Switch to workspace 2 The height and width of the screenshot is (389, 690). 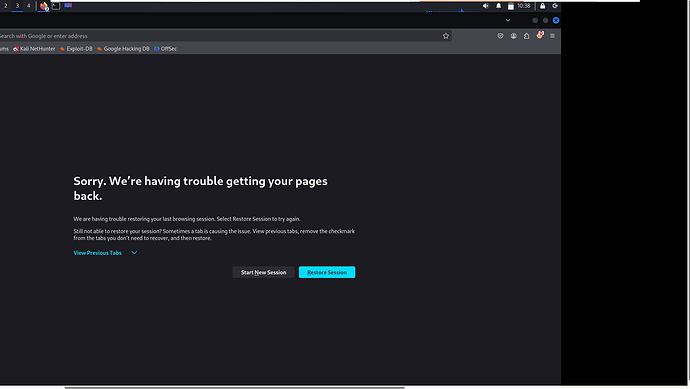[x=6, y=6]
